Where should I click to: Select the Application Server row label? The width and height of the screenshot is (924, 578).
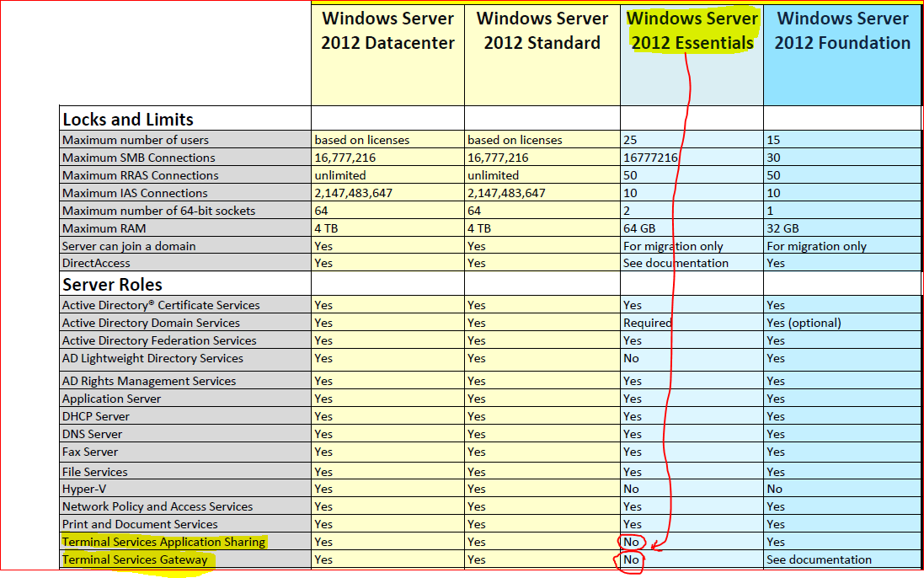coord(111,399)
